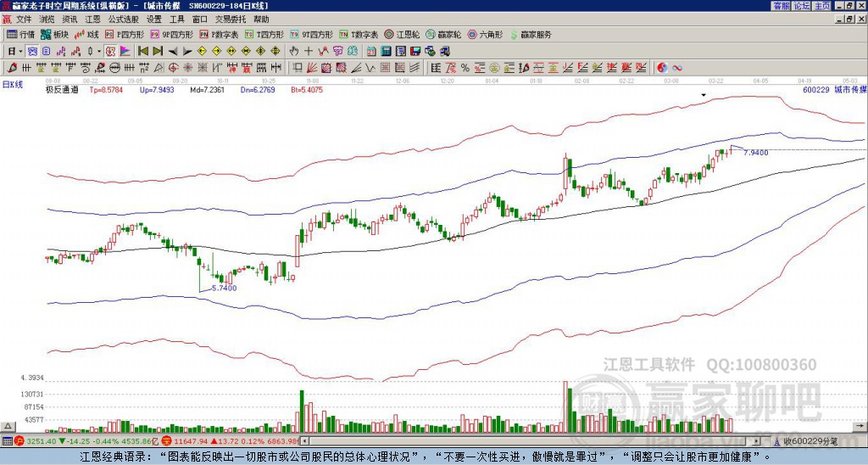Viewport: 868px width, 465px height.
Task: Open the 客服 customer service link
Action: pyautogui.click(x=781, y=5)
